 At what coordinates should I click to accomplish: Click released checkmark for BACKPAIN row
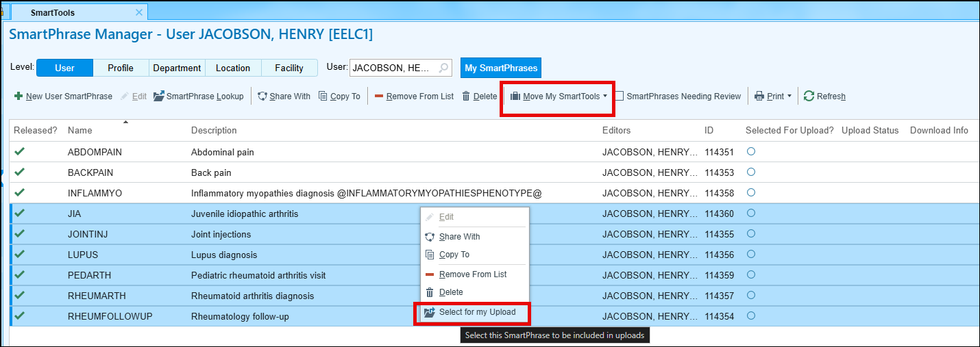coord(19,172)
